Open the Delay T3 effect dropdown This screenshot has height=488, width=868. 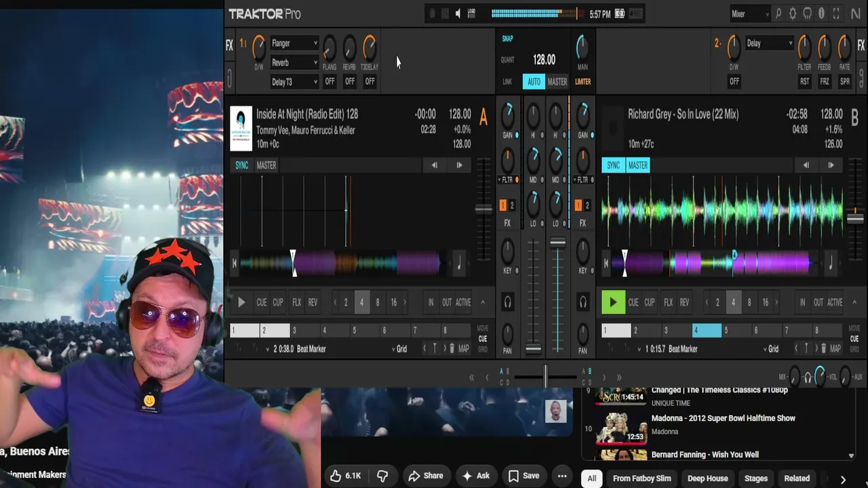294,81
